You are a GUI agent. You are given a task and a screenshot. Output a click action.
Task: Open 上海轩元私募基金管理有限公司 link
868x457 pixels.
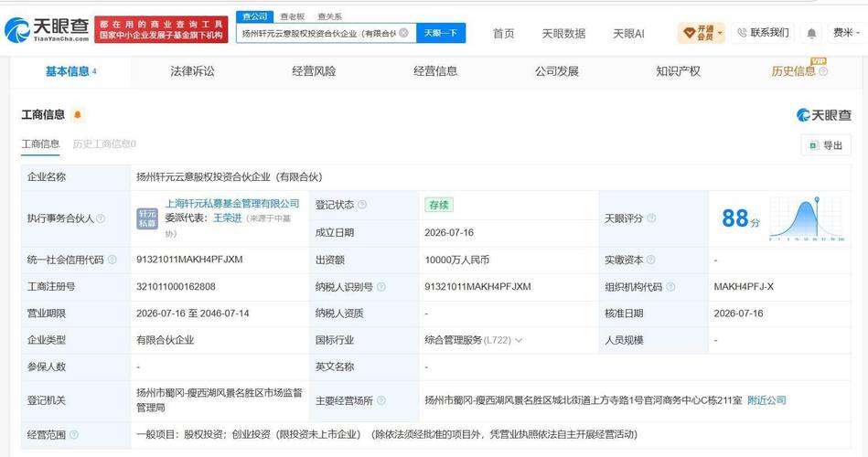[x=232, y=204]
